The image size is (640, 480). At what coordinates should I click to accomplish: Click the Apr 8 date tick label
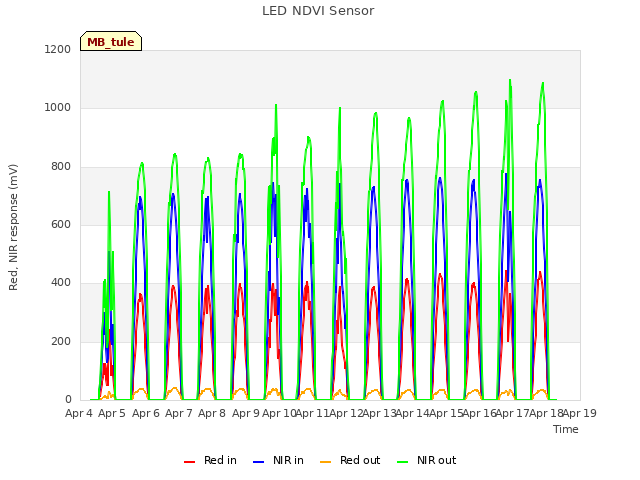pyautogui.click(x=212, y=413)
